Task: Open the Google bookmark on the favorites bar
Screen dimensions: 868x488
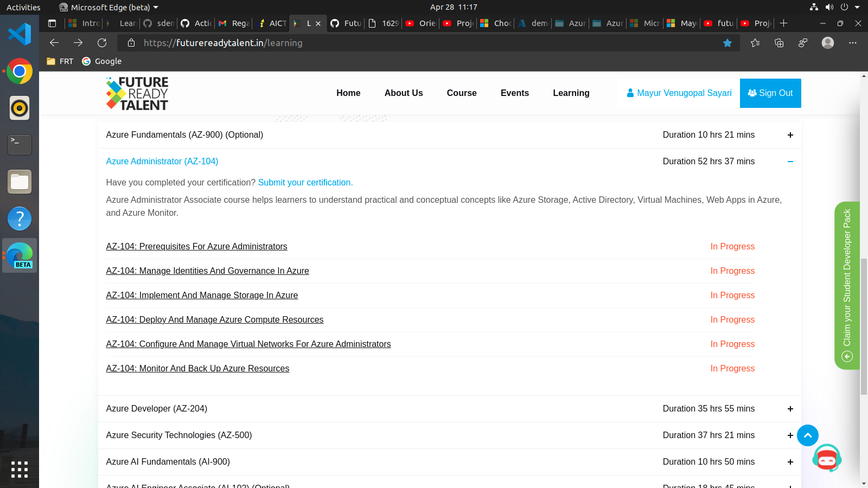Action: 101,61
